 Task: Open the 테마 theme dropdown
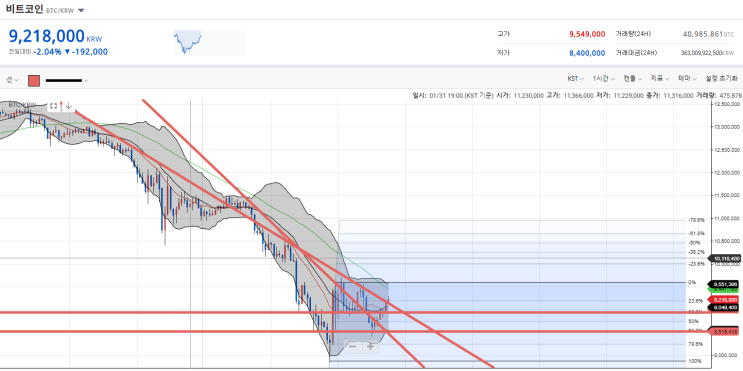click(688, 79)
